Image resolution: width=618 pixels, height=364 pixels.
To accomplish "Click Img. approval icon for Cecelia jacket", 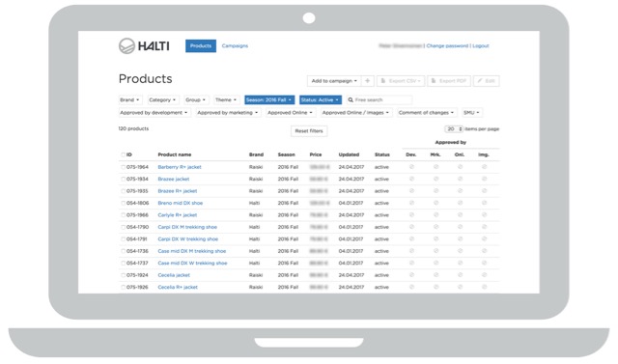I will click(485, 275).
